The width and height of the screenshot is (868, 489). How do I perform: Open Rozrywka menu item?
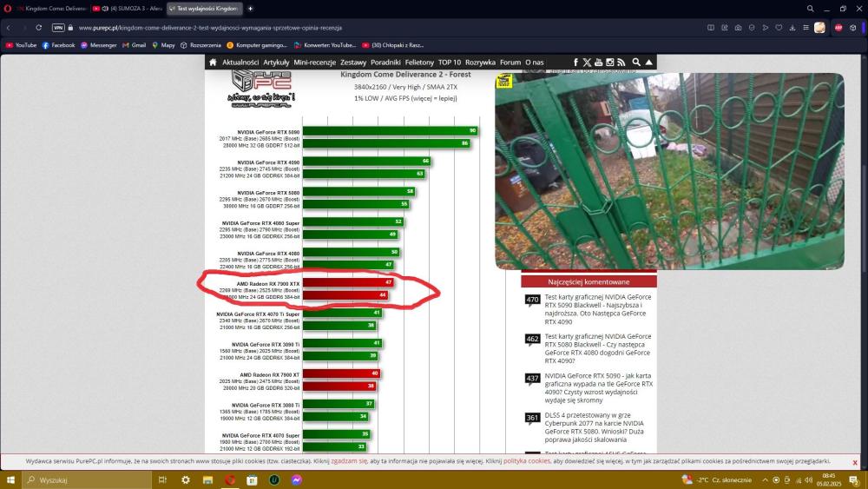(x=480, y=63)
